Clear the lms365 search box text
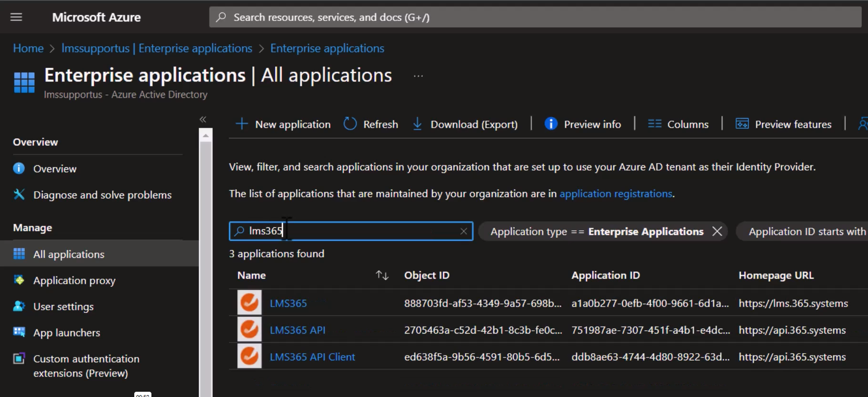The image size is (868, 397). click(x=463, y=231)
